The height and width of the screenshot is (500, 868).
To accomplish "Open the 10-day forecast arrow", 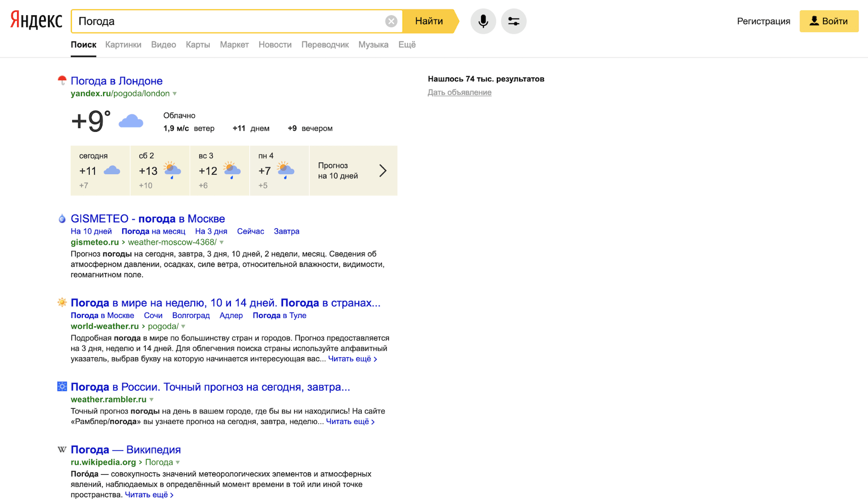I will coord(383,171).
